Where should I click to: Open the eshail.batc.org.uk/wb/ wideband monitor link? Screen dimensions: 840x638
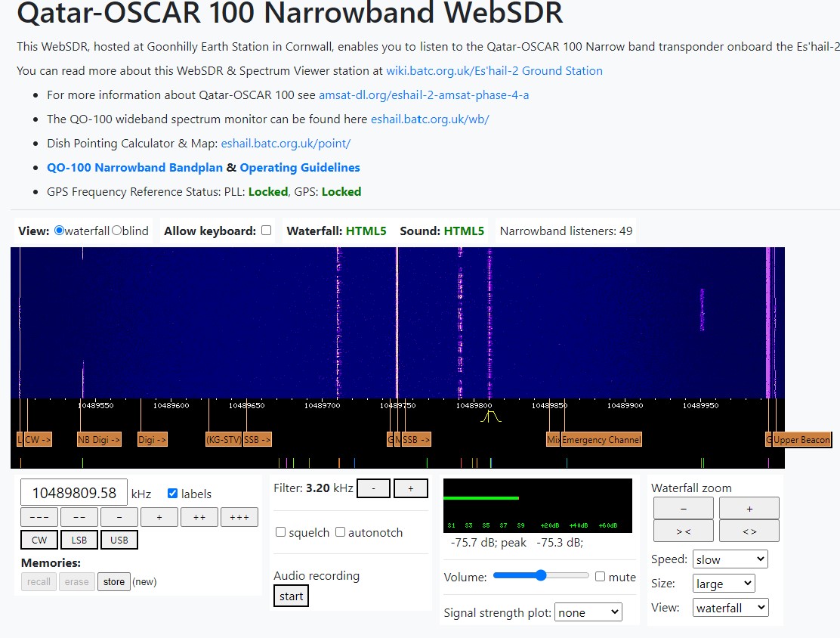point(430,119)
